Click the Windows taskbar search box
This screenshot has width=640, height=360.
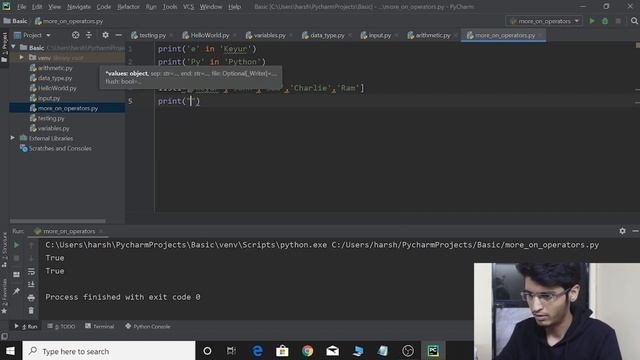(x=109, y=351)
